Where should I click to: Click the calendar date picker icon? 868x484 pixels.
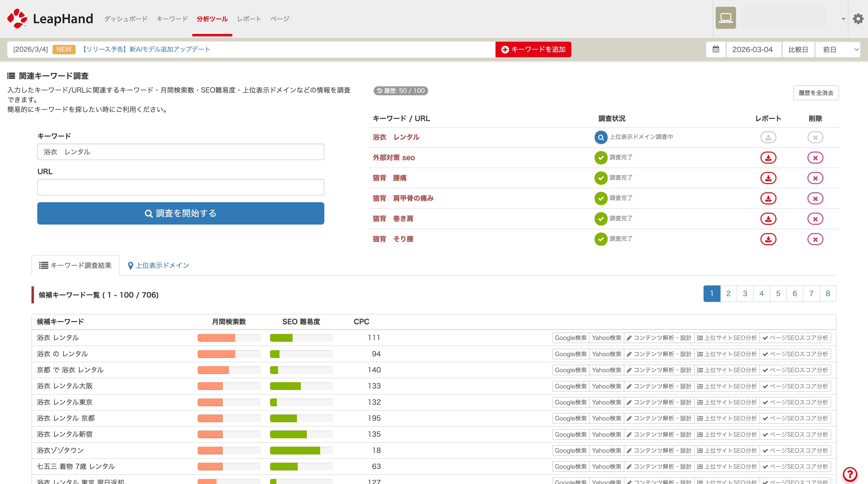[x=716, y=49]
